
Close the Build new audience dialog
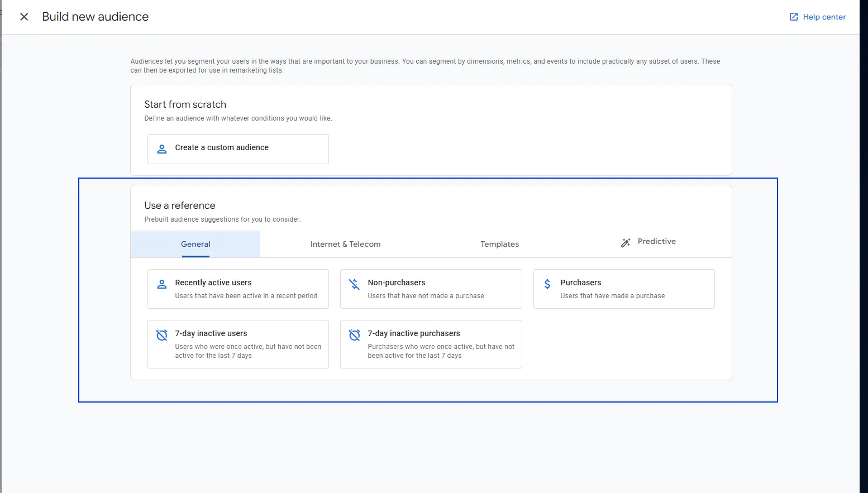pos(24,17)
